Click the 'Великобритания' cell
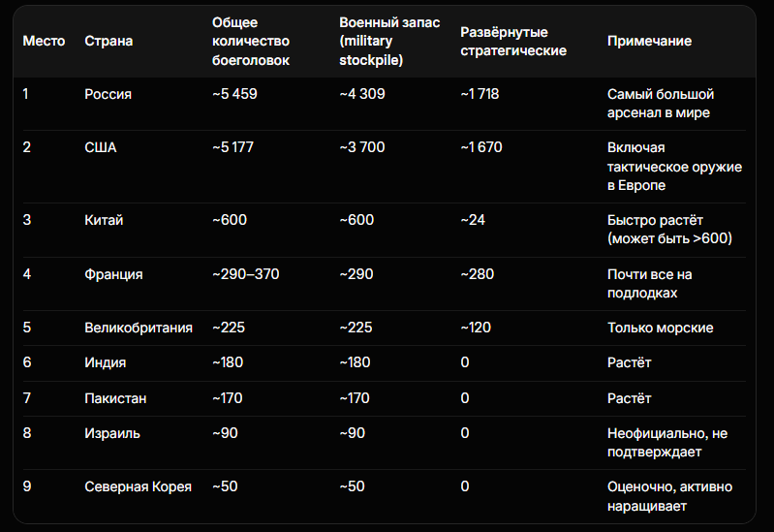This screenshot has width=774, height=532. [x=139, y=328]
